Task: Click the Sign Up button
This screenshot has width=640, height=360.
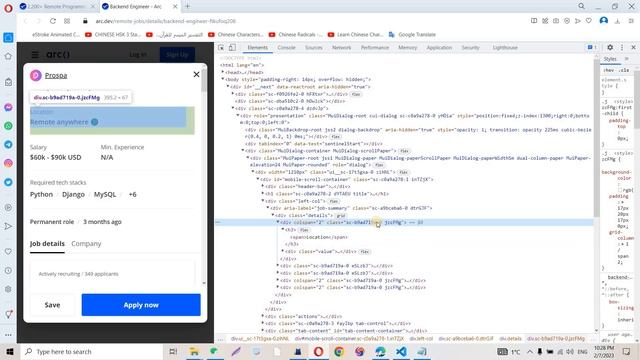Action: (x=177, y=54)
